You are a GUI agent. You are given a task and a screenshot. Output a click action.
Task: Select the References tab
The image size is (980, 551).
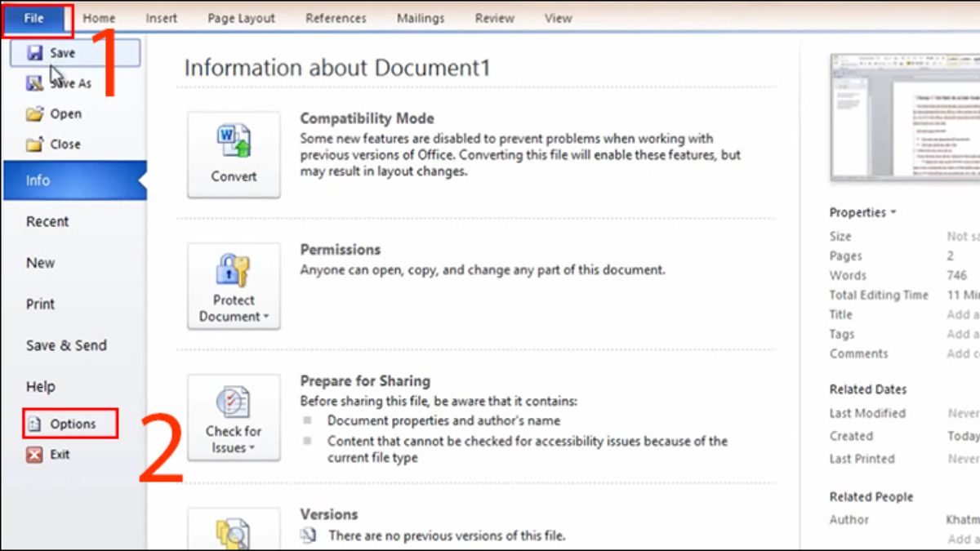tap(336, 19)
